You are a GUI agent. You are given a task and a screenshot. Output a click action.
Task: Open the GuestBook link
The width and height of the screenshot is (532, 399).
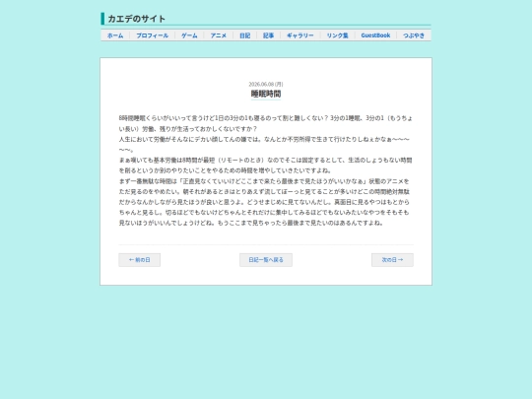click(x=375, y=35)
